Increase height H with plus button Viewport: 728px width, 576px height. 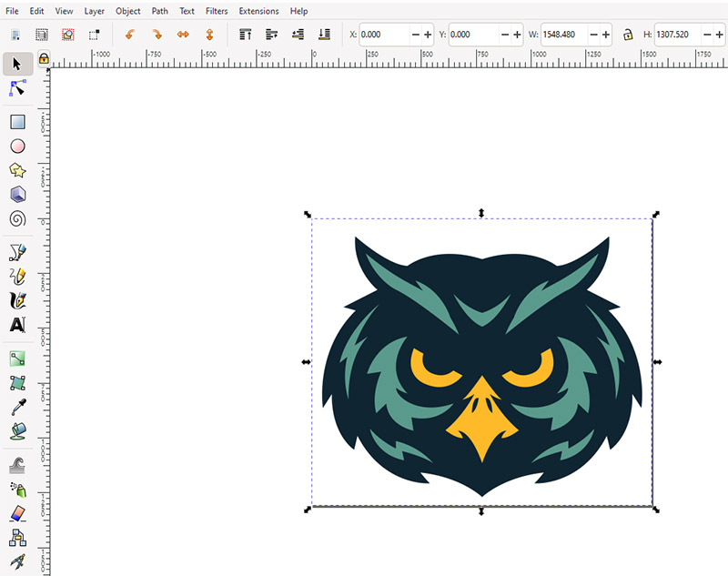click(719, 35)
